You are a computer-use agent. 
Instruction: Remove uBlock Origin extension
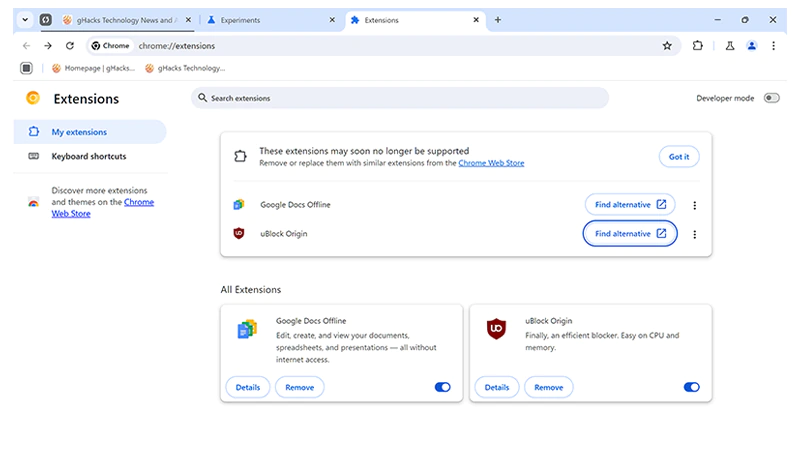[x=548, y=387]
